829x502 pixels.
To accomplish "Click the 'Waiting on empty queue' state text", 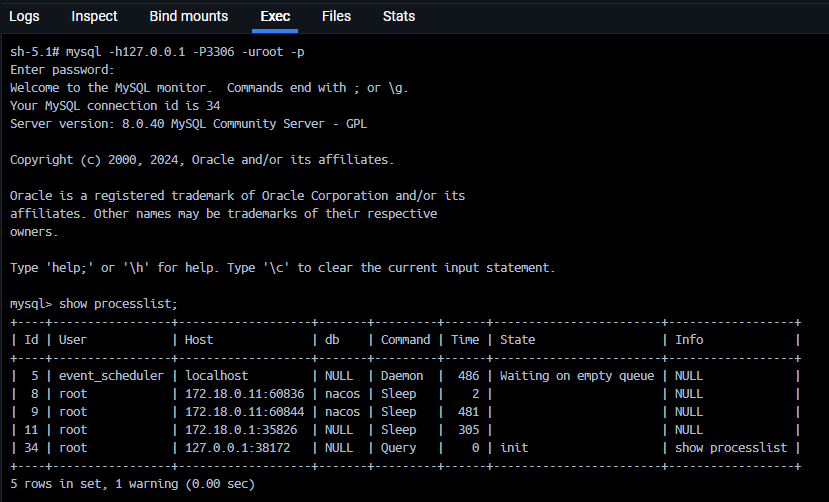I will tap(577, 376).
